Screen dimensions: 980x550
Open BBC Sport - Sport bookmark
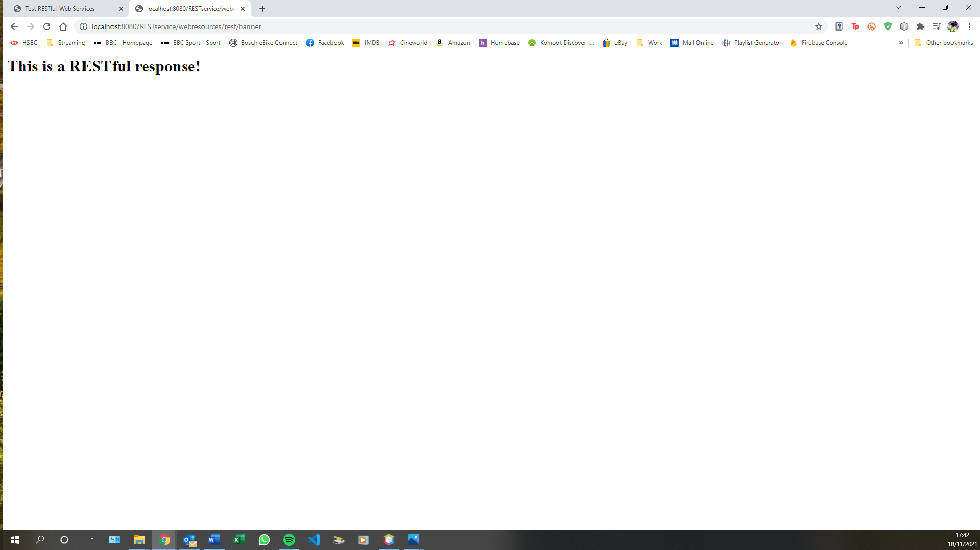[x=190, y=43]
